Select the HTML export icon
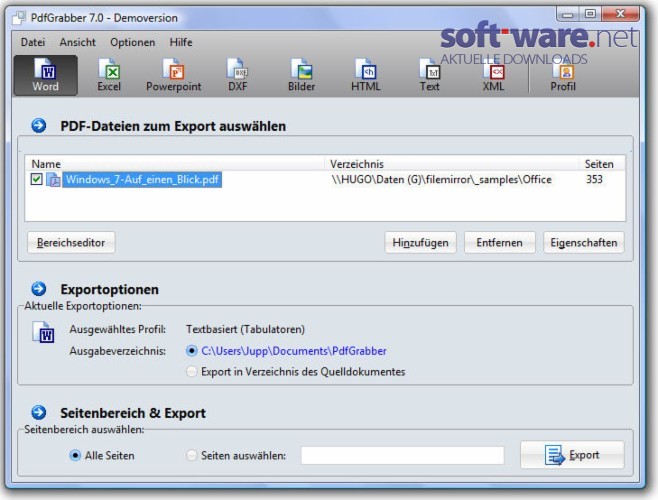 tap(366, 76)
